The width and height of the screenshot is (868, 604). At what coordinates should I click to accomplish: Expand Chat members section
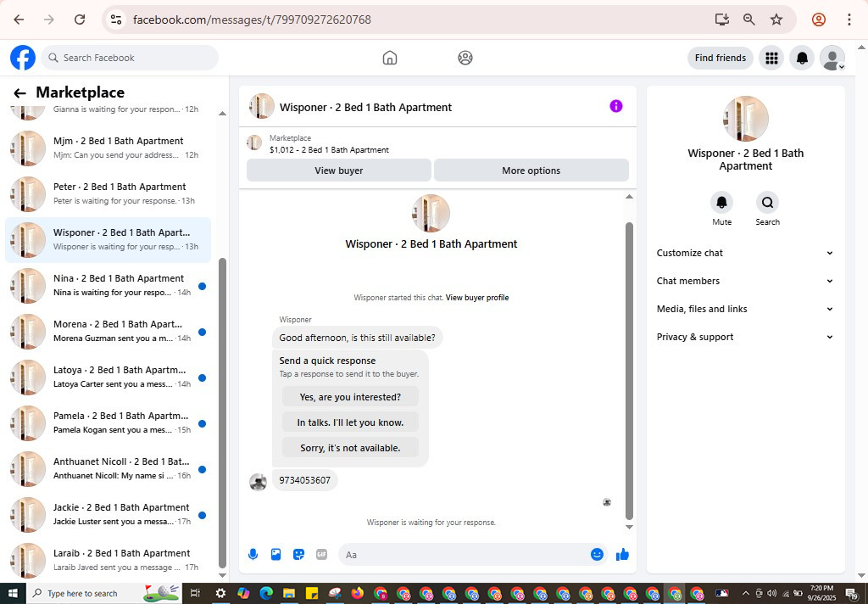[745, 281]
